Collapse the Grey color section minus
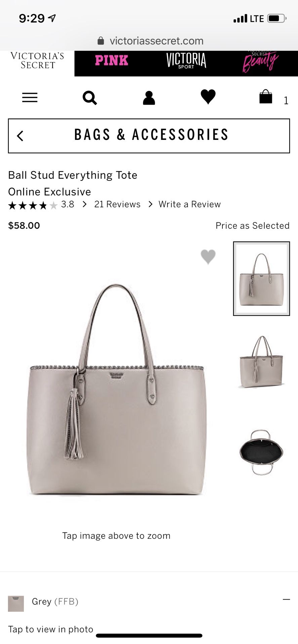298x644 pixels. point(286,599)
